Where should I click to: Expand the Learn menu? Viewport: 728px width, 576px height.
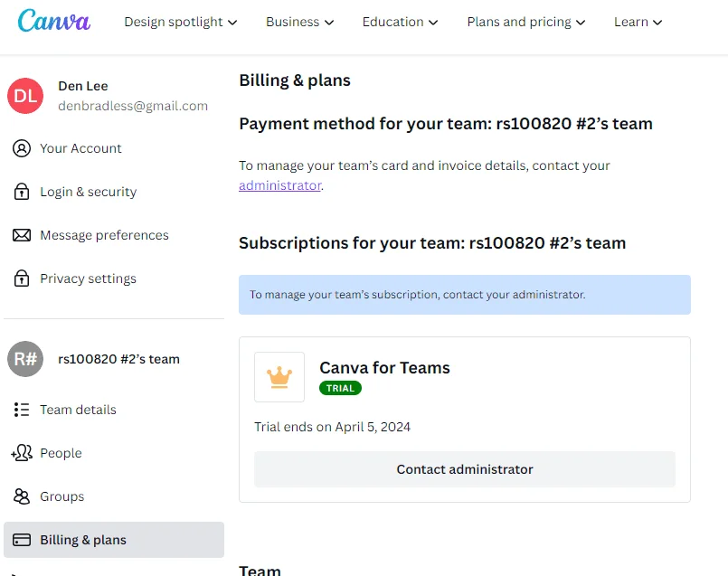[x=638, y=22]
